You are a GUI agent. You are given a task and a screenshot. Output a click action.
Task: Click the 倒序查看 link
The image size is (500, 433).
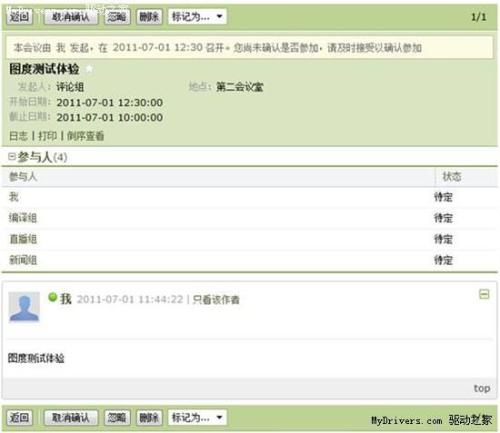pos(86,136)
